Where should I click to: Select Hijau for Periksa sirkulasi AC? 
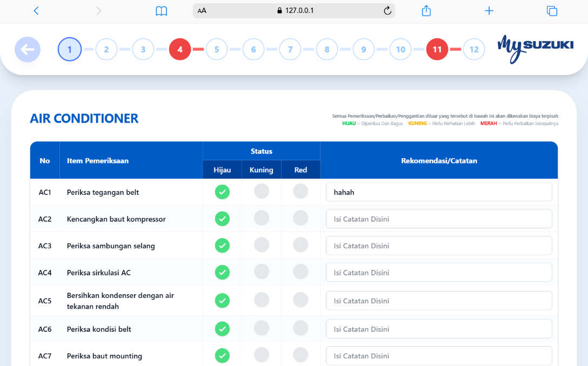click(222, 273)
